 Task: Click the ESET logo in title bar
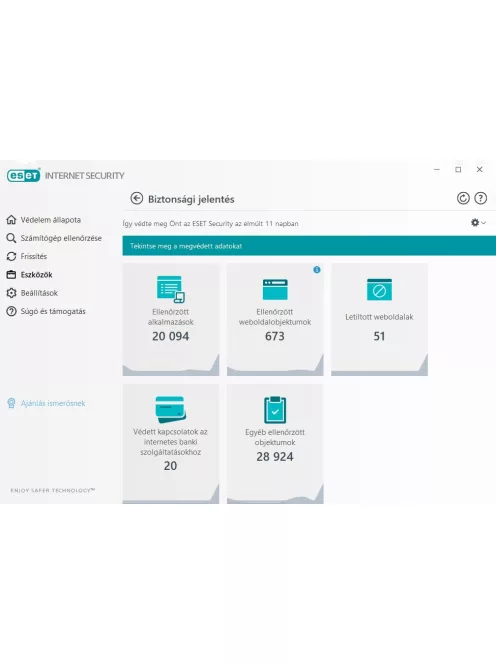(23, 175)
